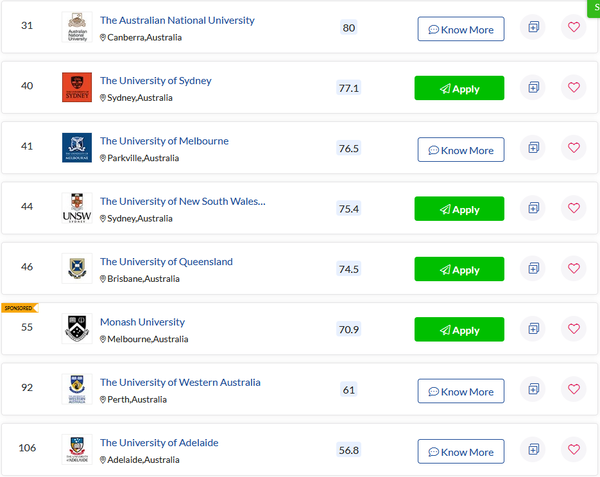This screenshot has width=600, height=477.
Task: Shortlist University of Adelaide with heart icon
Action: click(x=574, y=449)
